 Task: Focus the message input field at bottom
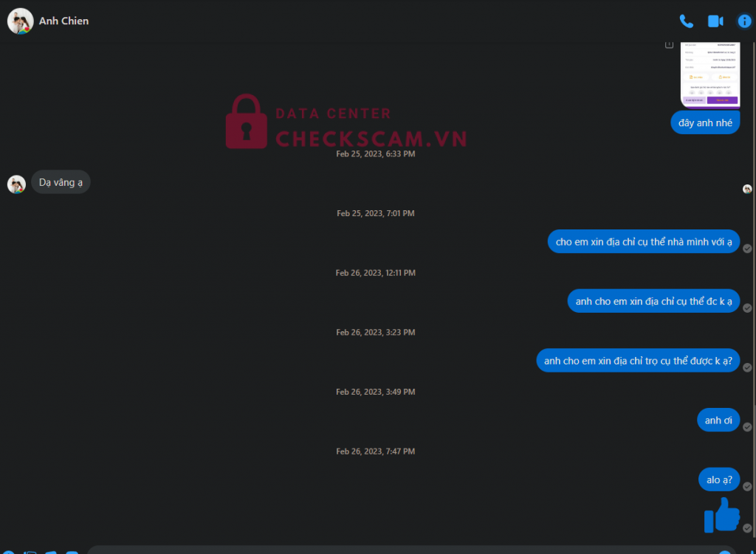pos(410,550)
